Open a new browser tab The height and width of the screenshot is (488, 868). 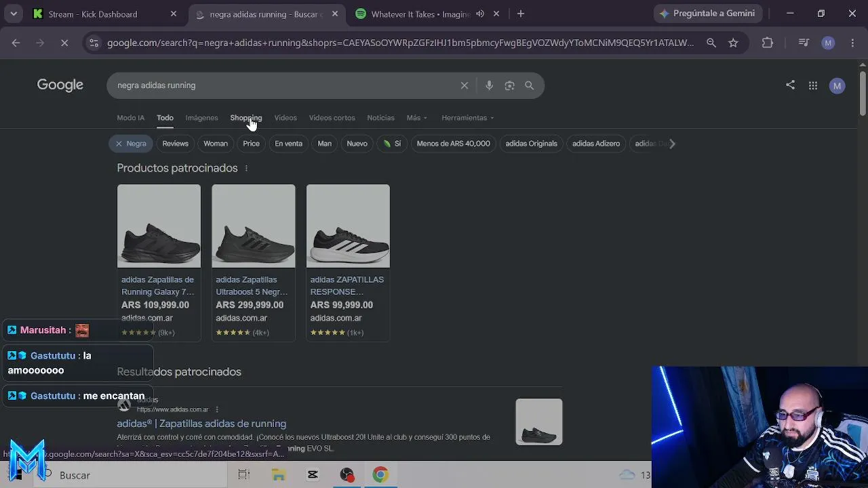[521, 14]
